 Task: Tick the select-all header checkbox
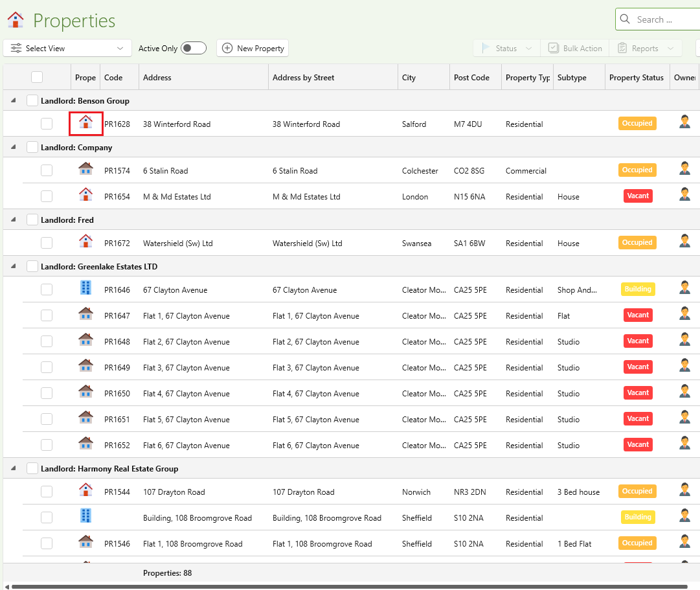pos(37,77)
